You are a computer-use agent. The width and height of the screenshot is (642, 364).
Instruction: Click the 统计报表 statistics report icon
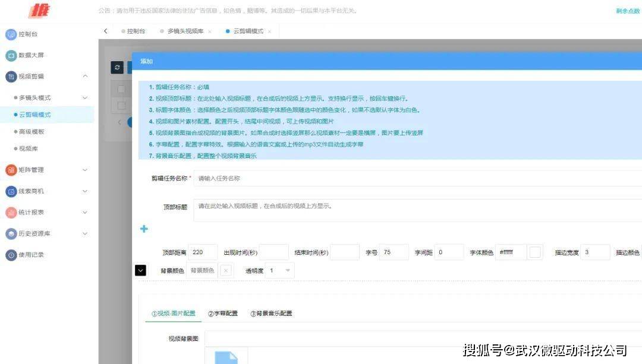point(12,212)
